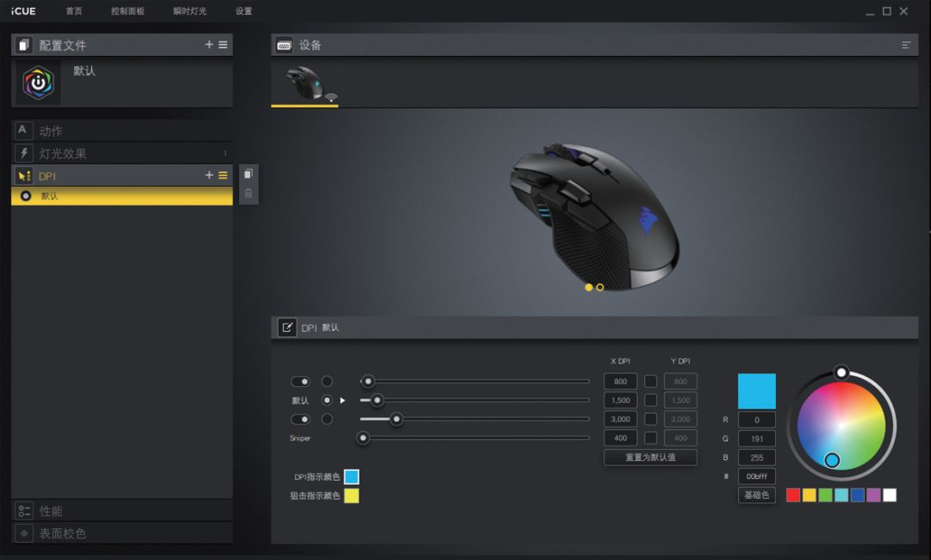Open the DPI section options menu
The height and width of the screenshot is (560, 931).
(222, 175)
